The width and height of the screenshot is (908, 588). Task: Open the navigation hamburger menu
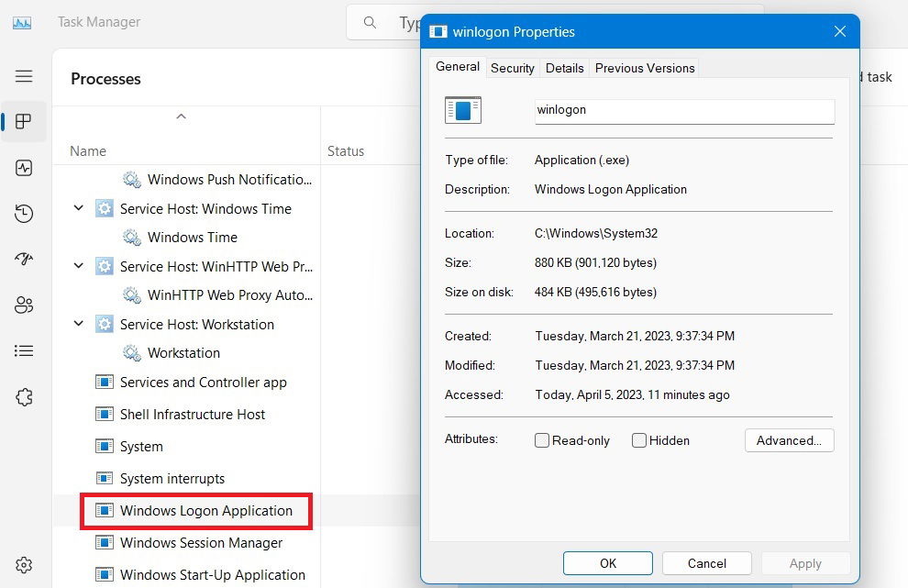point(23,76)
